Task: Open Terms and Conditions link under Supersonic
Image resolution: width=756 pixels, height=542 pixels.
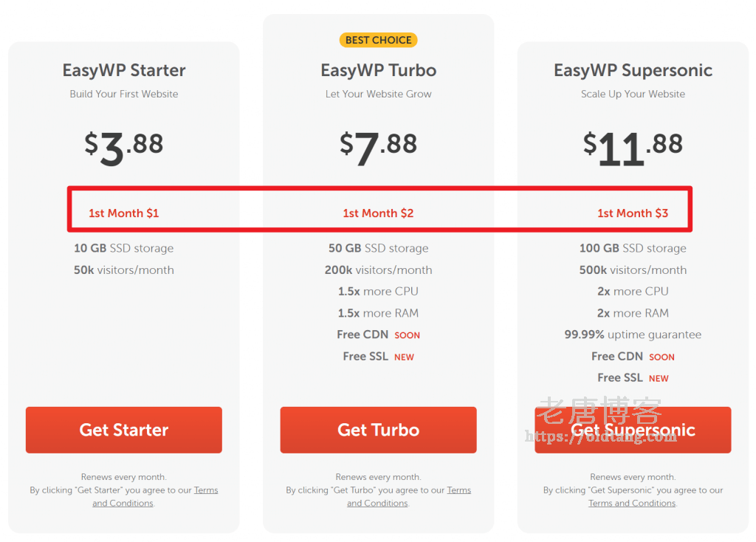Action: [x=632, y=503]
